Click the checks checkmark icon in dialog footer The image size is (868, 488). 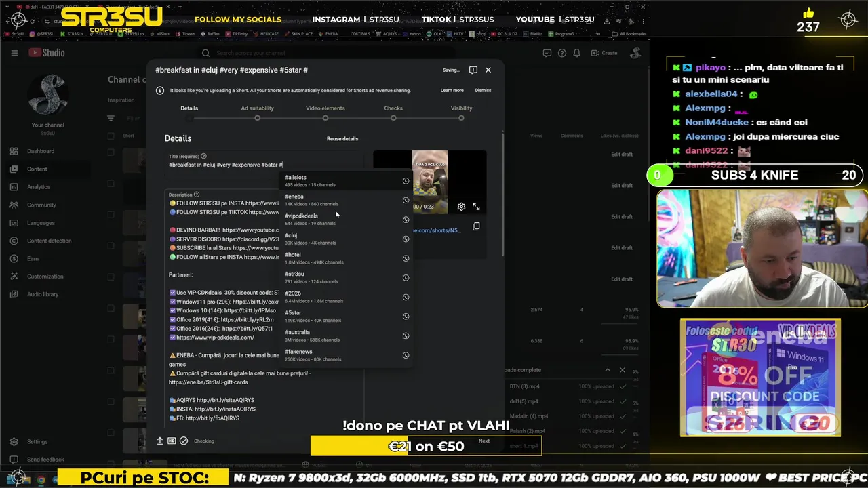pos(184,441)
